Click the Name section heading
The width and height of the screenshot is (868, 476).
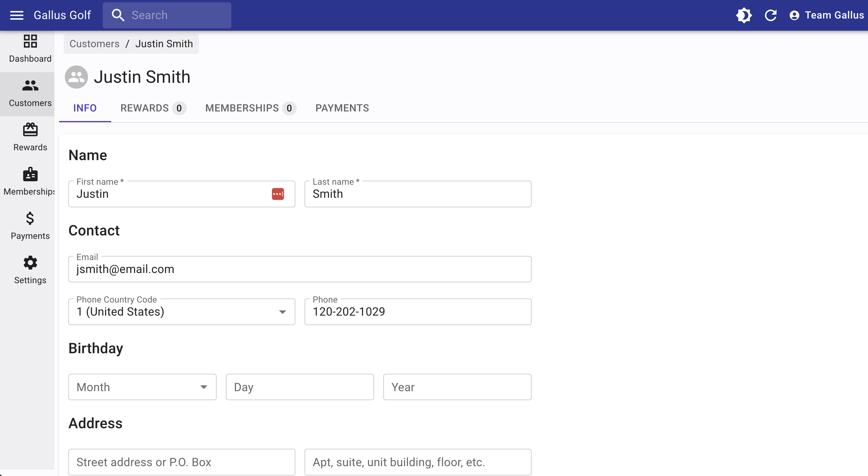tap(88, 155)
